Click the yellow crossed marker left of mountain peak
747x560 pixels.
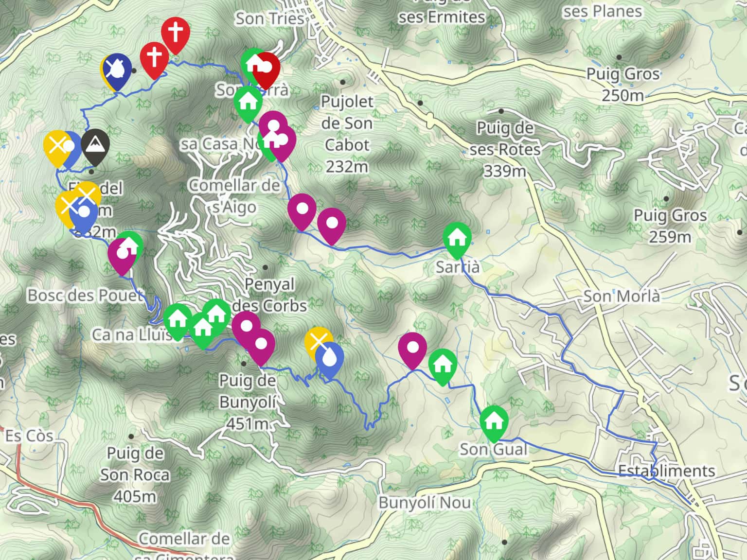pos(57,145)
